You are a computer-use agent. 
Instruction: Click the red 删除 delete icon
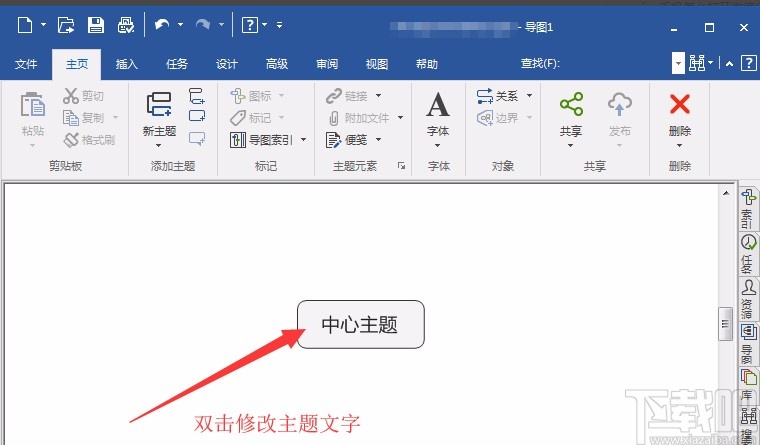pos(680,104)
